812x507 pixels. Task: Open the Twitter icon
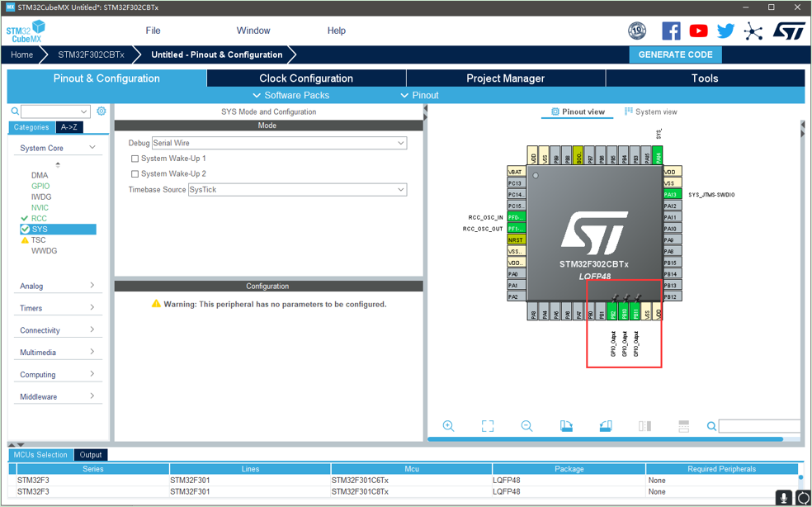(x=725, y=31)
